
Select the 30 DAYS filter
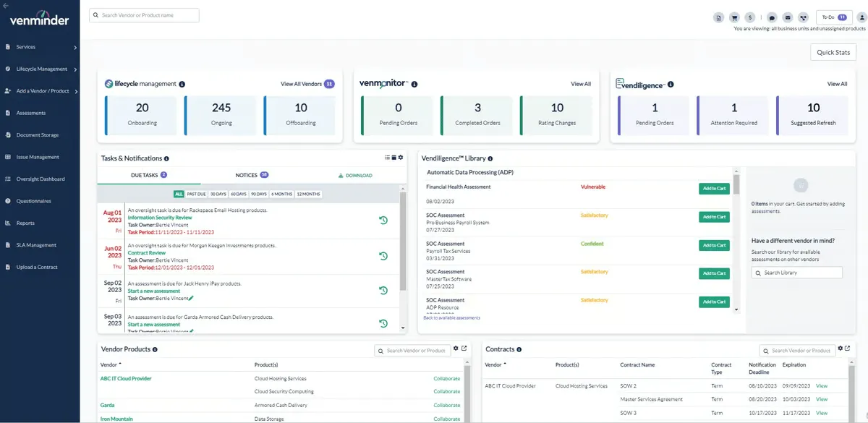pos(219,194)
